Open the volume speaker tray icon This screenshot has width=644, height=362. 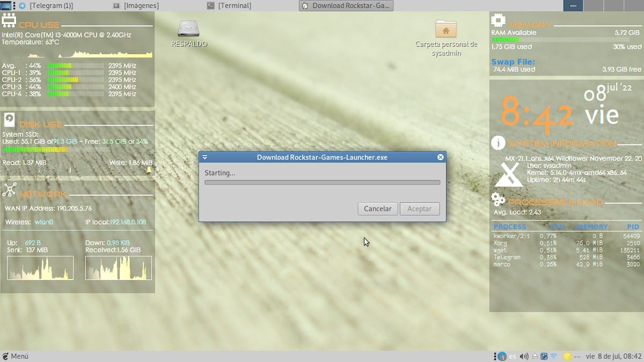tap(524, 356)
